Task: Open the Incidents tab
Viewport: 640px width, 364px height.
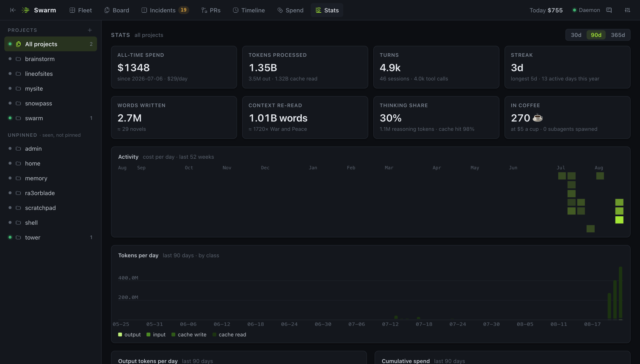Action: point(165,10)
